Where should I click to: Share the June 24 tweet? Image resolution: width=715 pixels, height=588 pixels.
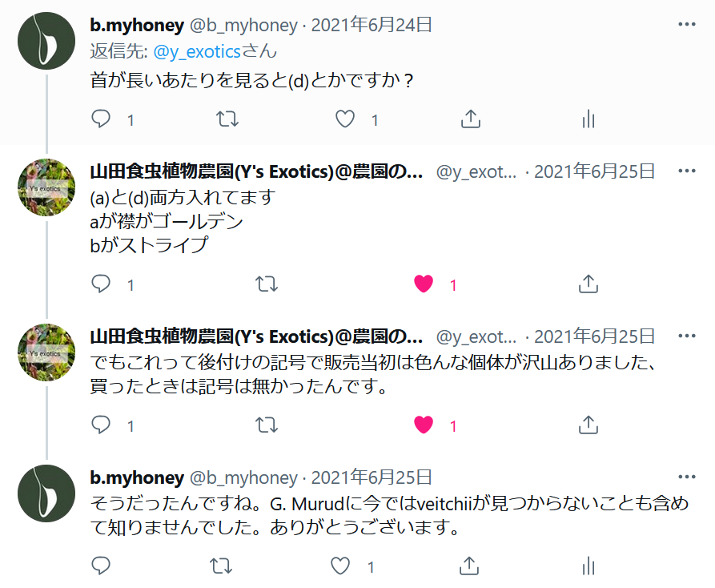click(x=471, y=119)
